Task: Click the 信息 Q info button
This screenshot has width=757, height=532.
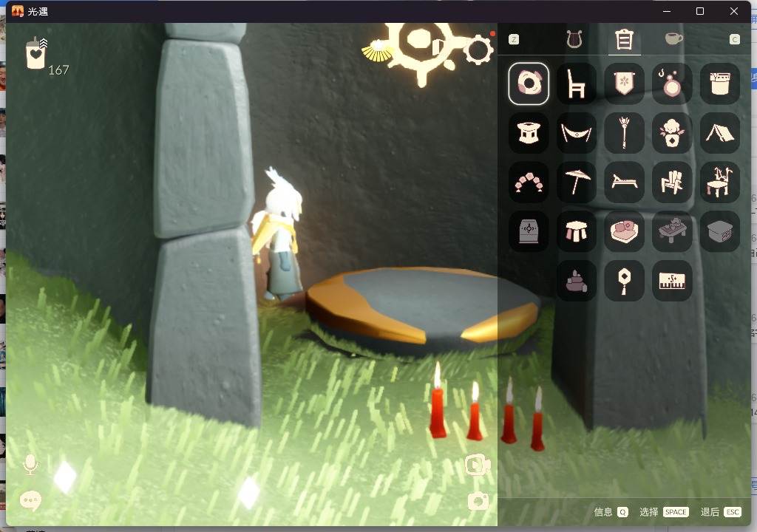Action: click(x=611, y=512)
